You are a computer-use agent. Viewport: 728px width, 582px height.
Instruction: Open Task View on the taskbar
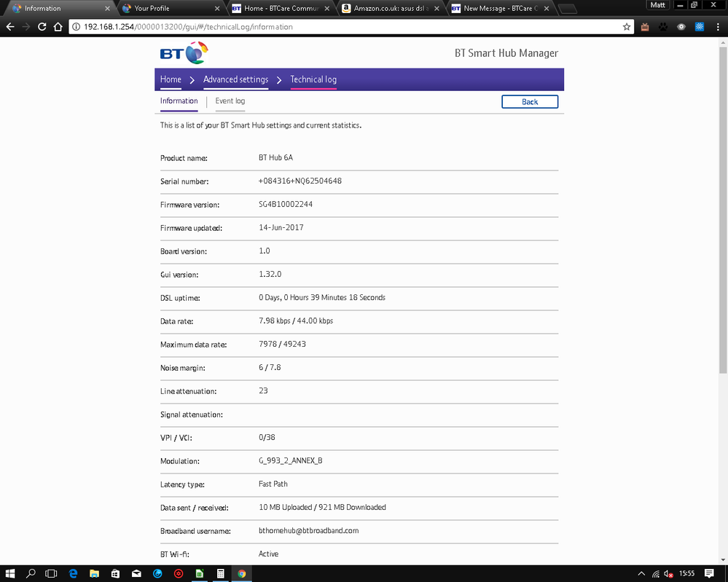tap(51, 574)
